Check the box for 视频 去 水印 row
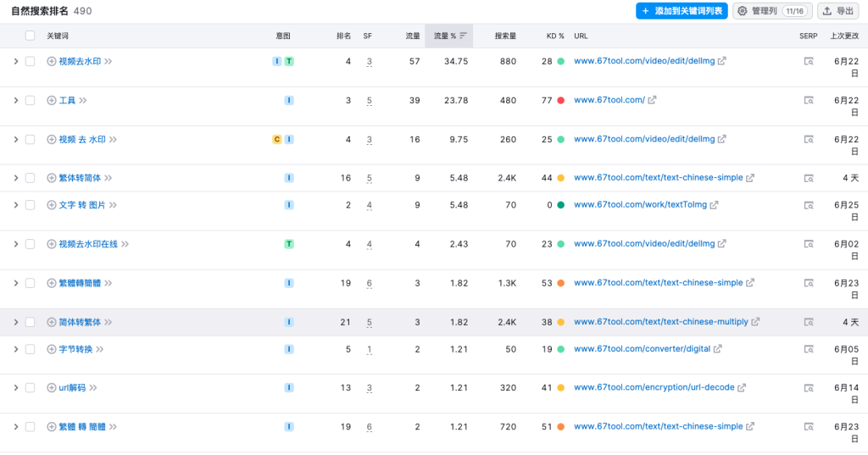 (x=30, y=140)
